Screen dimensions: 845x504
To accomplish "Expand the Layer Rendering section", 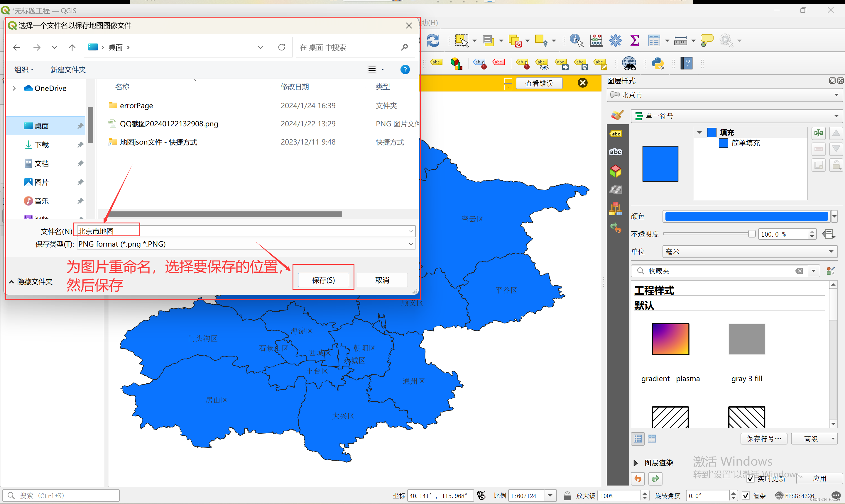I will pyautogui.click(x=636, y=463).
